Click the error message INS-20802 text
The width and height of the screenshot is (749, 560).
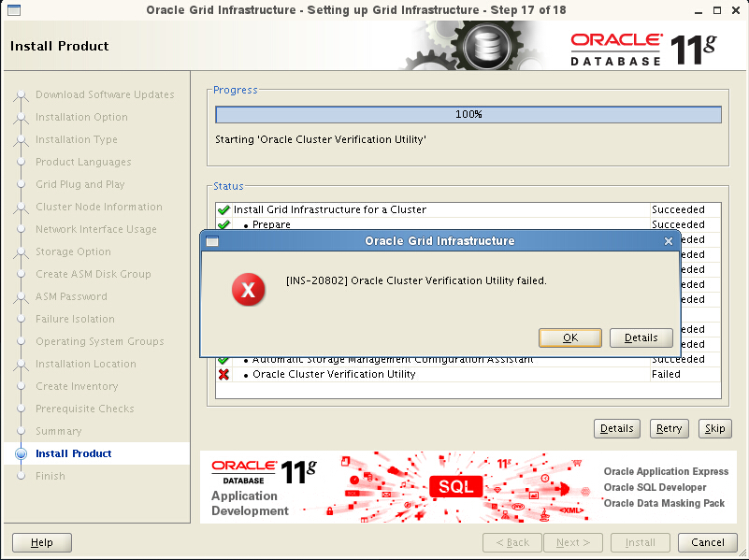click(x=415, y=280)
